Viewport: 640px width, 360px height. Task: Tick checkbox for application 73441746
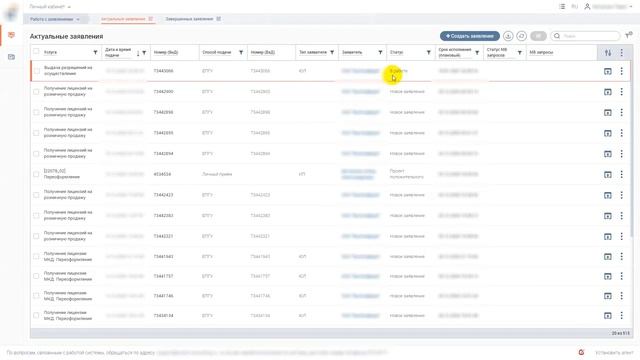pyautogui.click(x=36, y=296)
